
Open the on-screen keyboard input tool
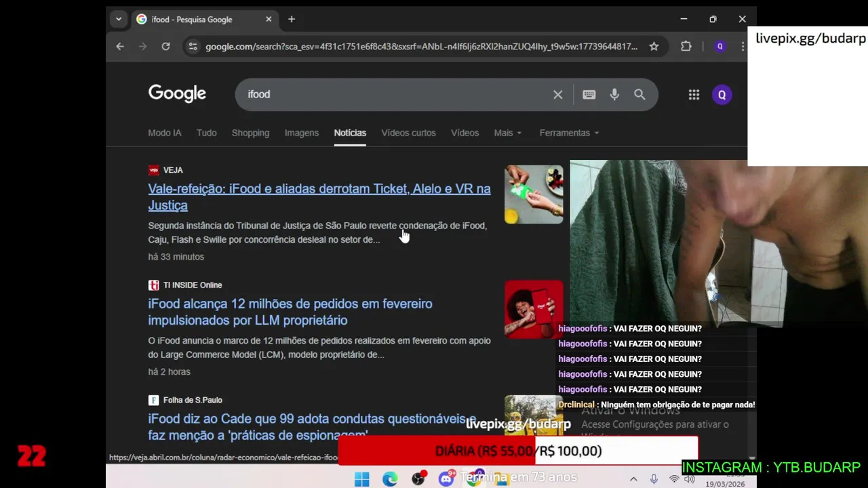(x=589, y=94)
